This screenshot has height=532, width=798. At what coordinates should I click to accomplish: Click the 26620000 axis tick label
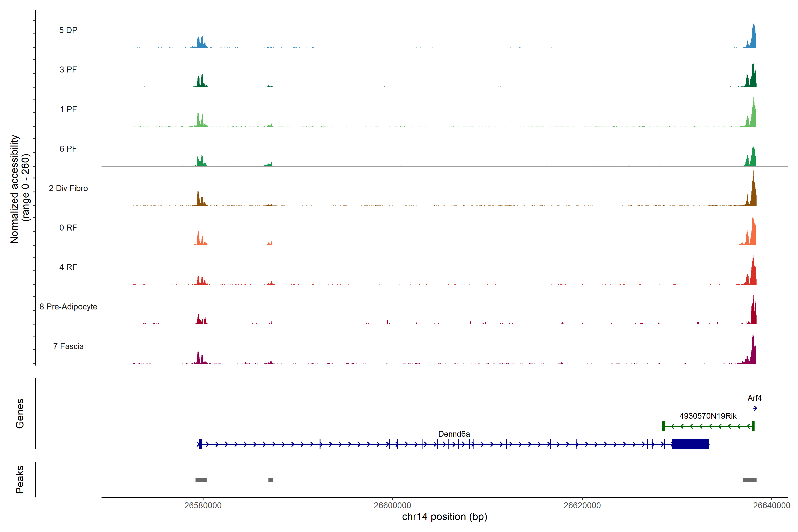[x=582, y=506]
